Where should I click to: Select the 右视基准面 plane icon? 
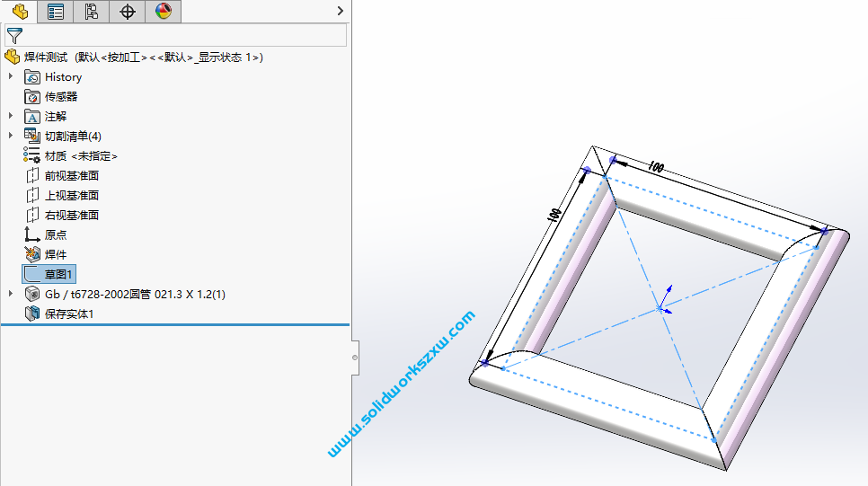[32, 215]
